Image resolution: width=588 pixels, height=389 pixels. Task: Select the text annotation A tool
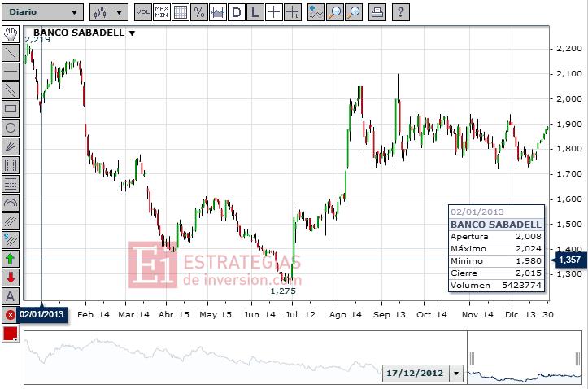tap(11, 297)
